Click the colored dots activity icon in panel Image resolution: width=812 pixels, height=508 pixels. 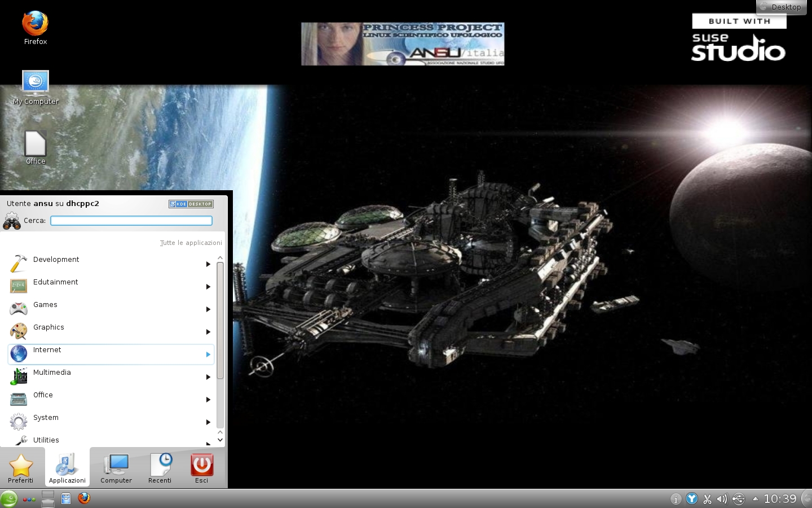pos(29,500)
